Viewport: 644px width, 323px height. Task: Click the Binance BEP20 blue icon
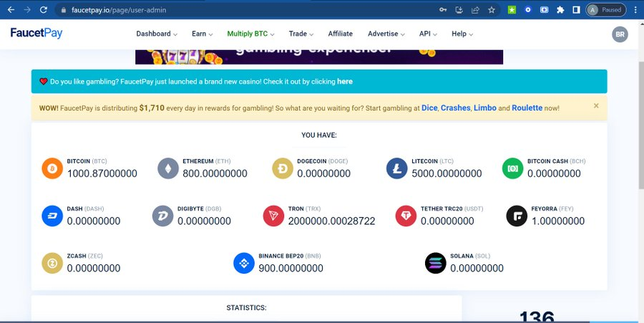pos(244,263)
